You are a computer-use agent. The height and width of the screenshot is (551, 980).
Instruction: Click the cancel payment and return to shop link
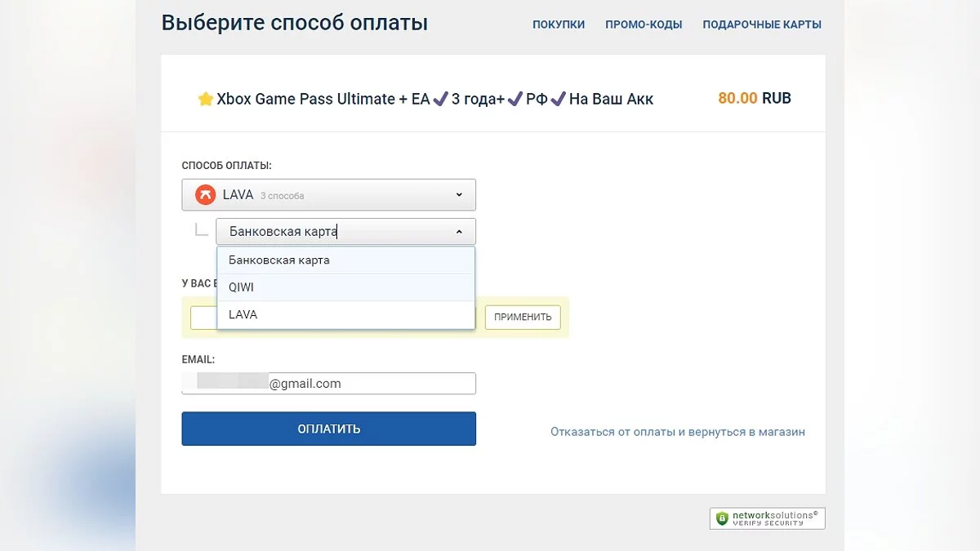pos(677,432)
